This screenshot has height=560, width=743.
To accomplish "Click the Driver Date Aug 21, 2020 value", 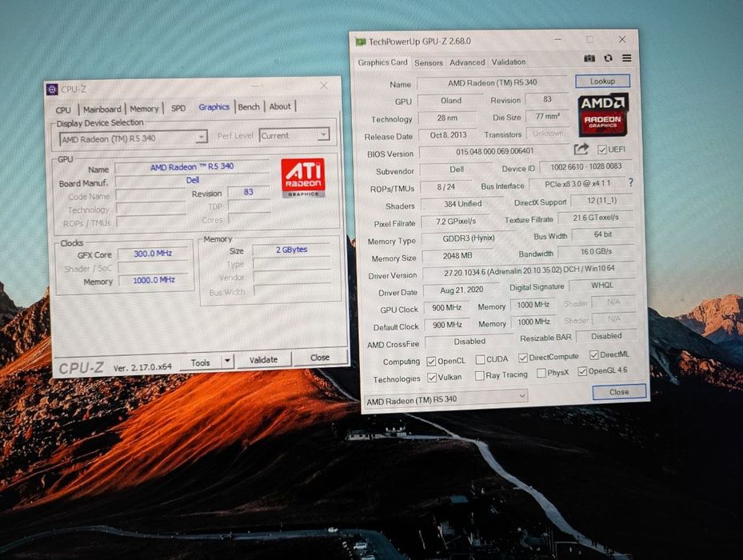I will (461, 290).
